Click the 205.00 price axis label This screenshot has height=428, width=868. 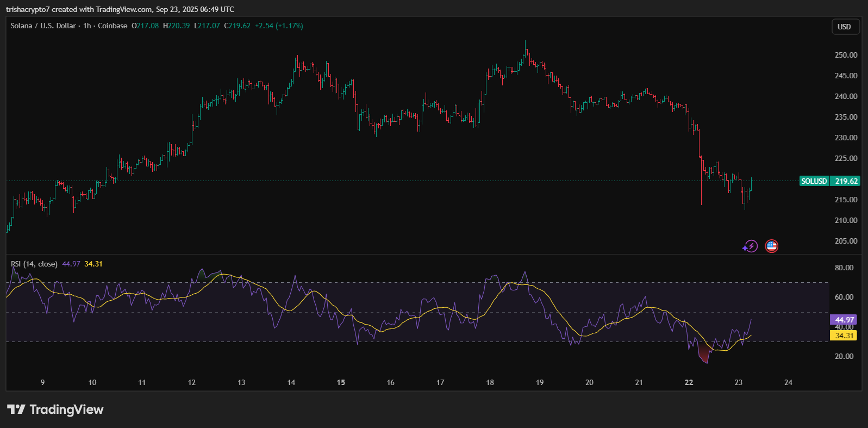pyautogui.click(x=846, y=241)
